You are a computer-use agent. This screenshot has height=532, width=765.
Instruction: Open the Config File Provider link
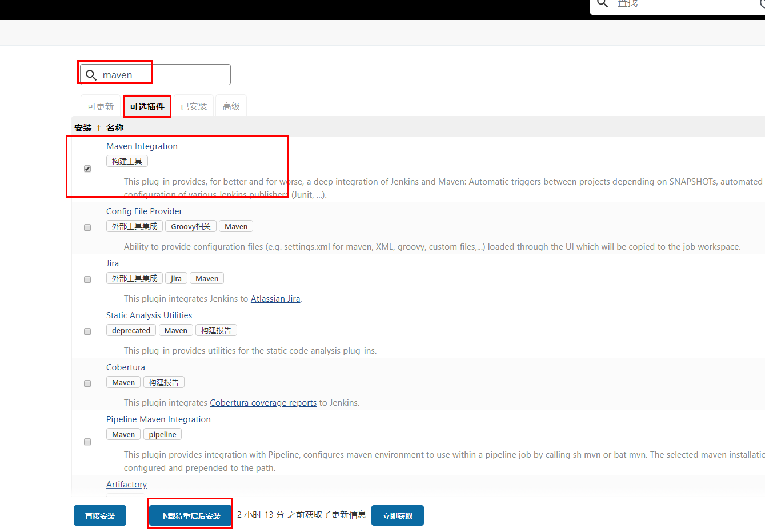pyautogui.click(x=144, y=211)
